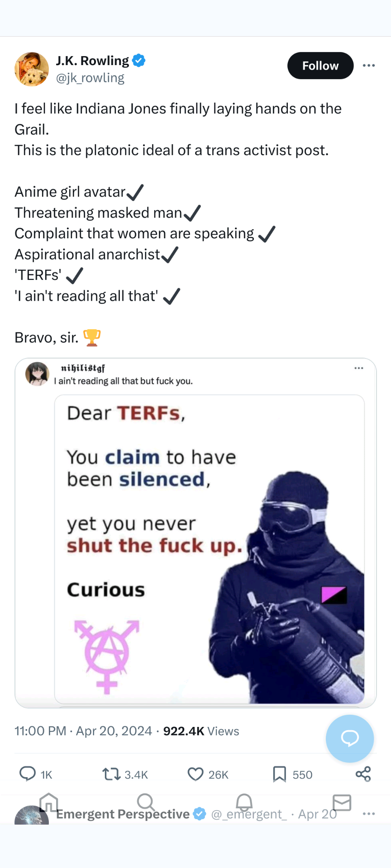This screenshot has width=391, height=868.
Task: Open more options menu beside the Follow button
Action: click(369, 66)
